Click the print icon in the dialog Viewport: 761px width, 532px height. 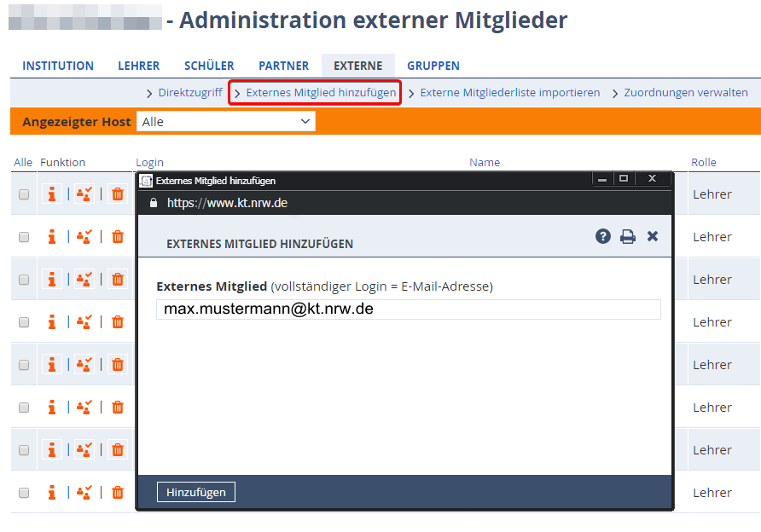coord(628,236)
